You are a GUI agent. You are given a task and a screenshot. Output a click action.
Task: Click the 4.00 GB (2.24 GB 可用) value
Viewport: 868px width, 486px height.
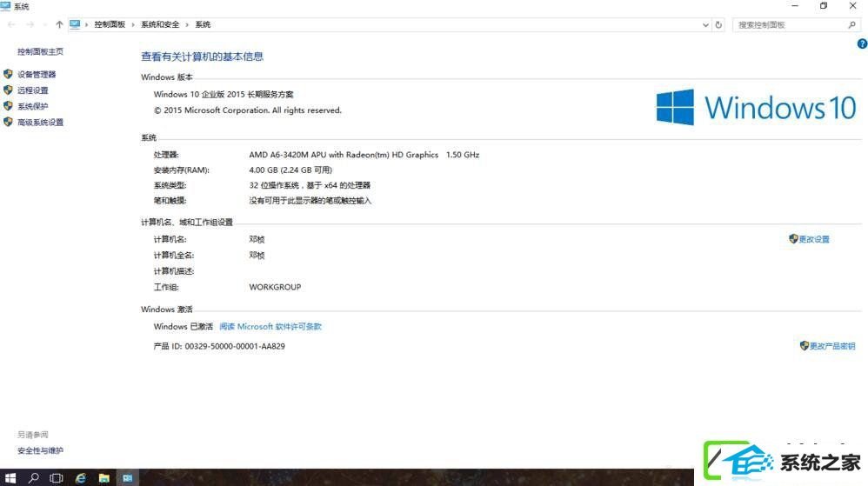[290, 170]
